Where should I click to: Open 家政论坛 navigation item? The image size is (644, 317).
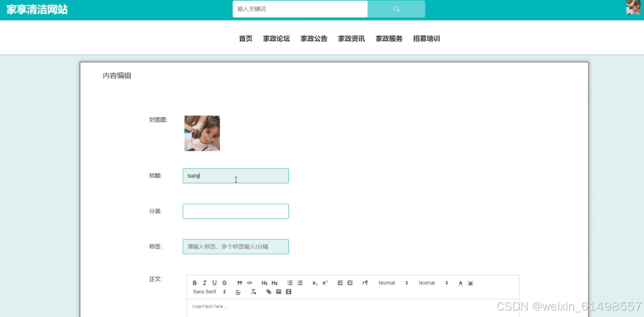point(276,39)
